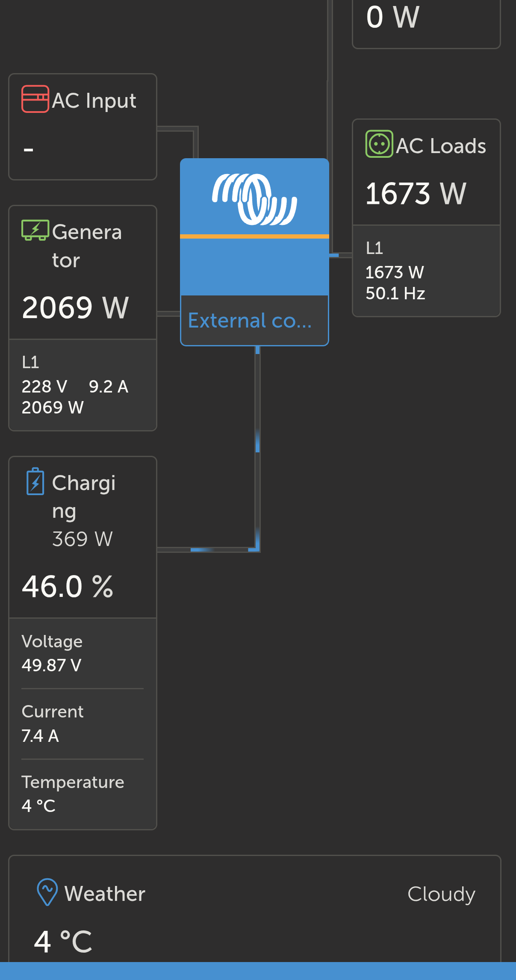The width and height of the screenshot is (516, 980).
Task: Click the Victron coil logo on inverter
Action: point(254,199)
